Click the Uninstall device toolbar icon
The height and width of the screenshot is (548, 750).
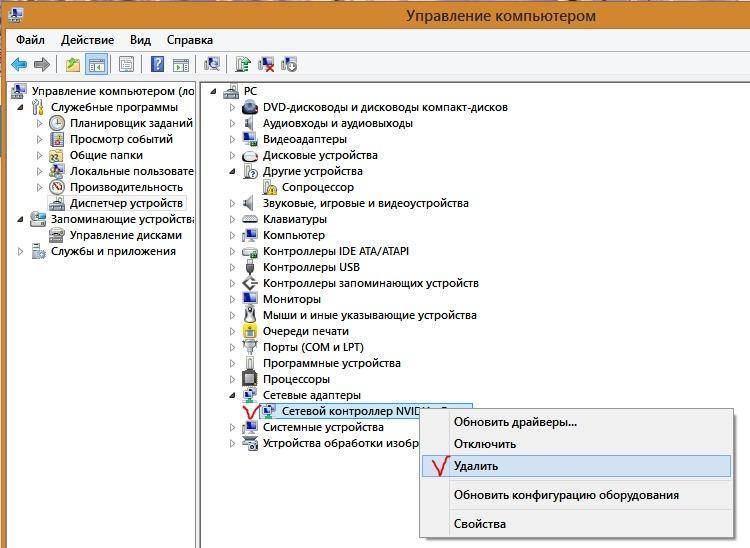(x=266, y=64)
